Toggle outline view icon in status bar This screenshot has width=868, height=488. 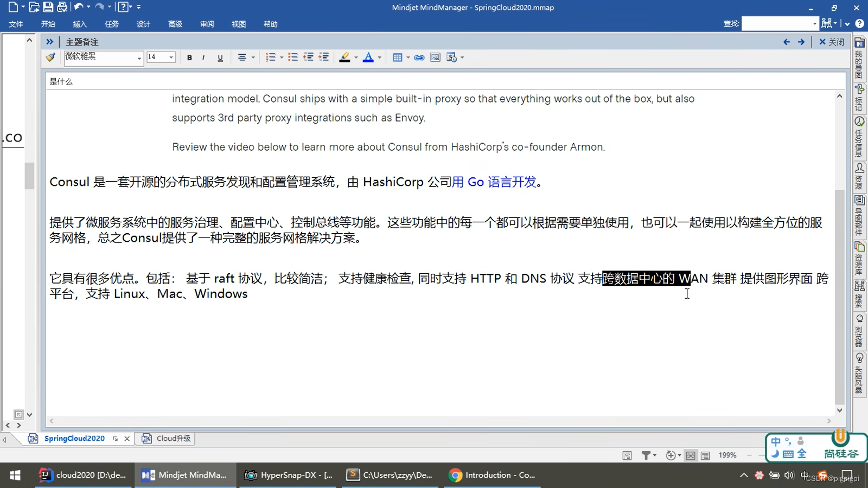coord(705,455)
